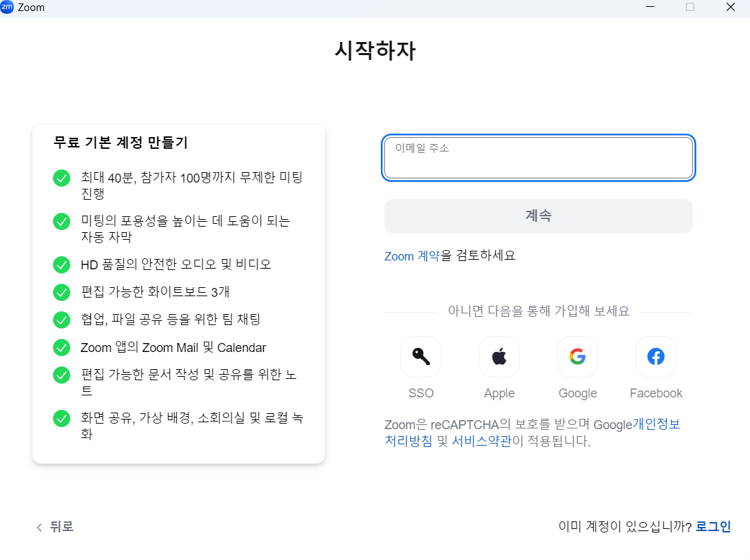Click the 로그인 link
The width and height of the screenshot is (750, 560).
(713, 526)
